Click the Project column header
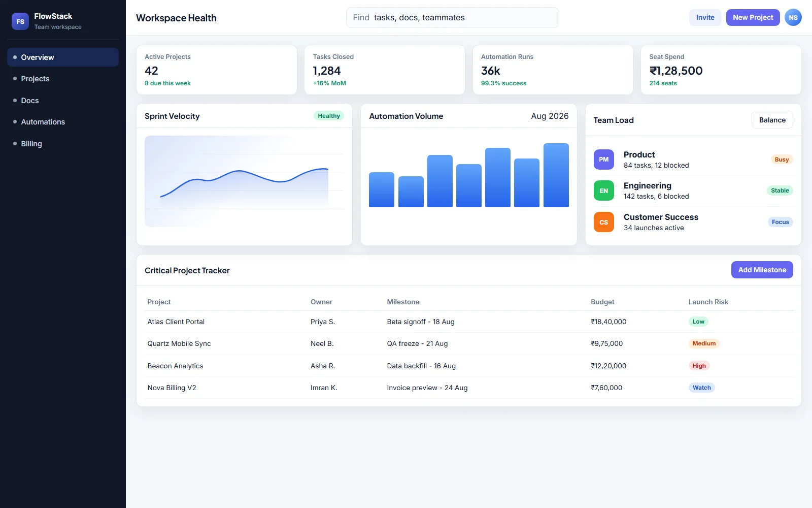Viewport: 812px width, 508px height. [159, 302]
